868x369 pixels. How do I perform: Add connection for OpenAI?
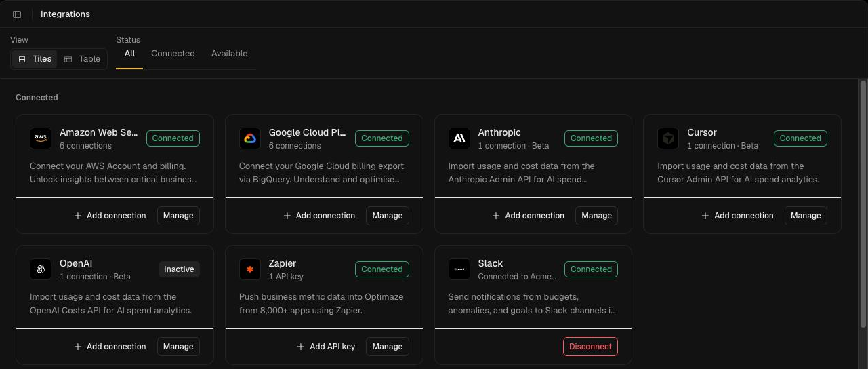[110, 347]
